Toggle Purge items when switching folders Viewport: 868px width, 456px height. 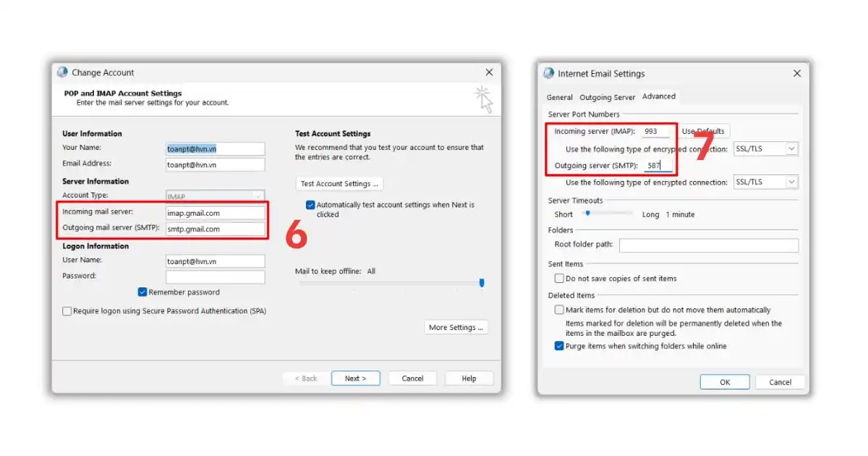pos(559,346)
